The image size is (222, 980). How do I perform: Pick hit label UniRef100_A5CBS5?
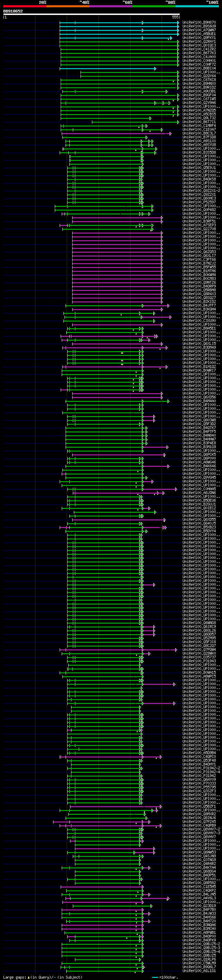[199, 114]
